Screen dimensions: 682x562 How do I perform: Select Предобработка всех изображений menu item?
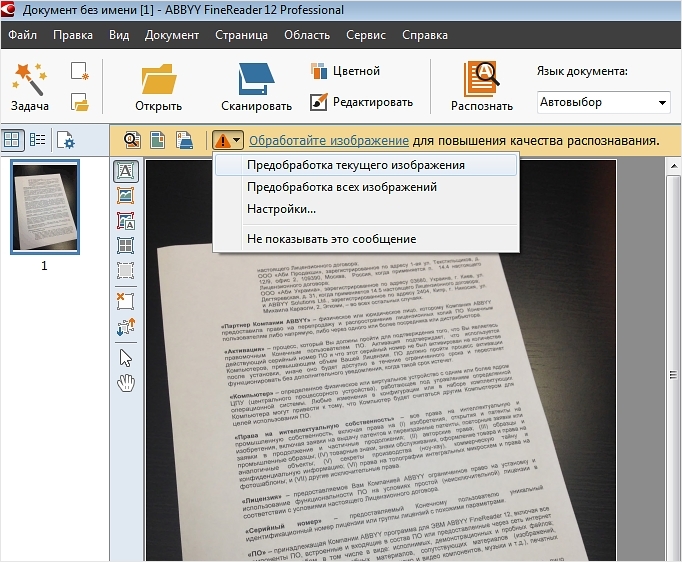point(366,187)
